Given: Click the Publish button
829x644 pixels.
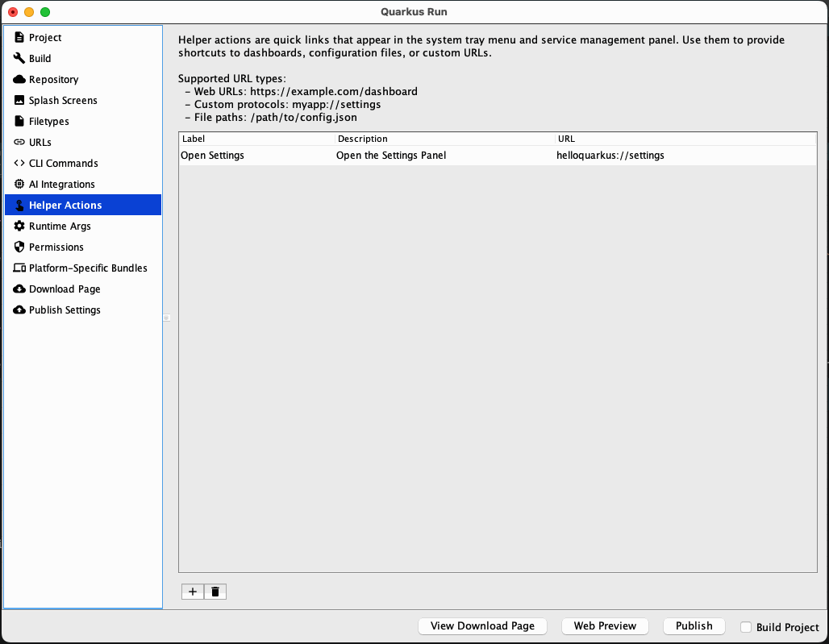Looking at the screenshot, I should coord(694,625).
